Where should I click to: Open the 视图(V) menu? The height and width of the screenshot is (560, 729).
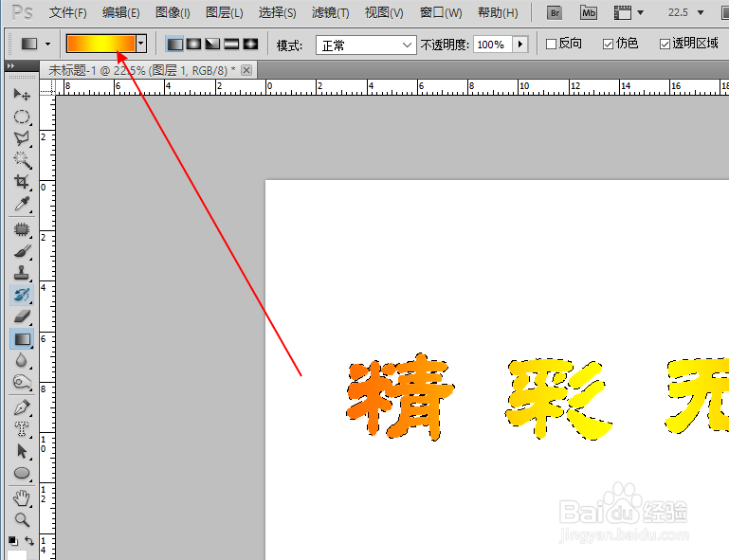coord(384,12)
